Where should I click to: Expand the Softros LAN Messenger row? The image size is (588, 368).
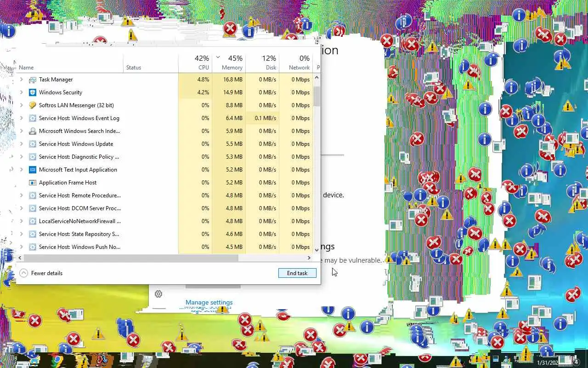[21, 105]
